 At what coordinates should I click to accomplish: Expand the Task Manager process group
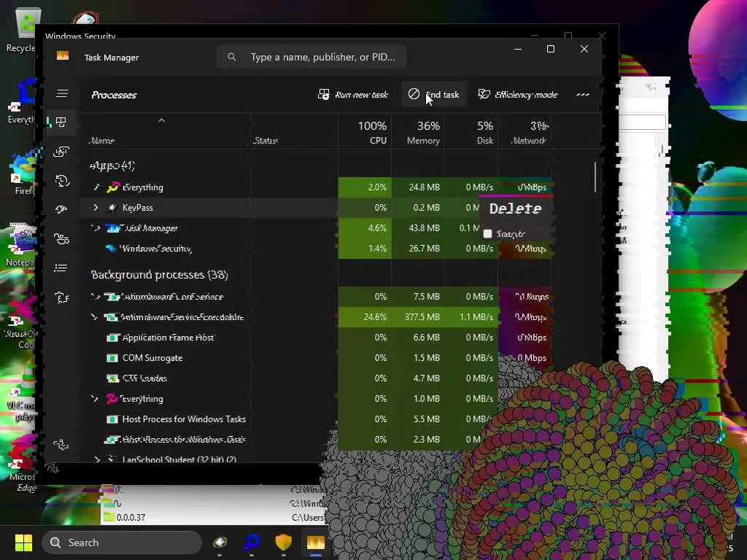tap(96, 228)
